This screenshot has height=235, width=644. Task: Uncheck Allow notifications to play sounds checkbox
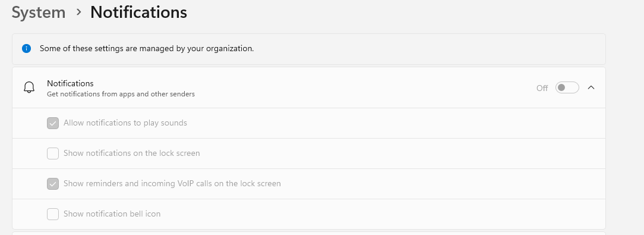pos(52,123)
